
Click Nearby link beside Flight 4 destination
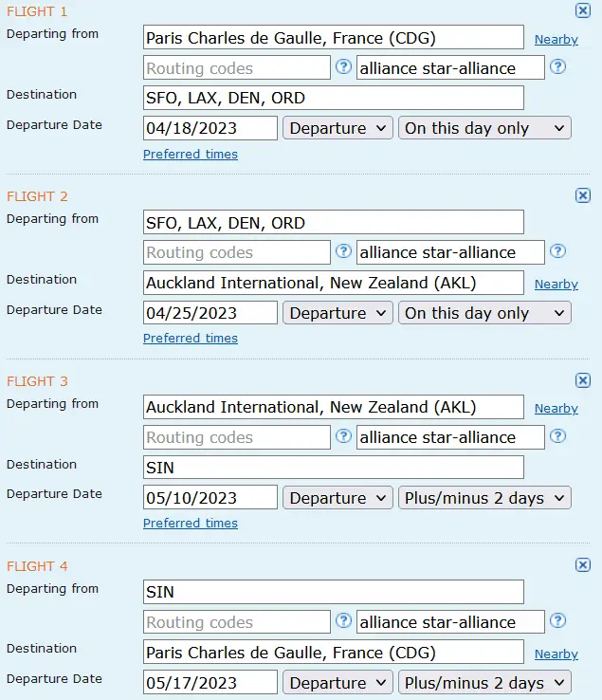(x=556, y=654)
